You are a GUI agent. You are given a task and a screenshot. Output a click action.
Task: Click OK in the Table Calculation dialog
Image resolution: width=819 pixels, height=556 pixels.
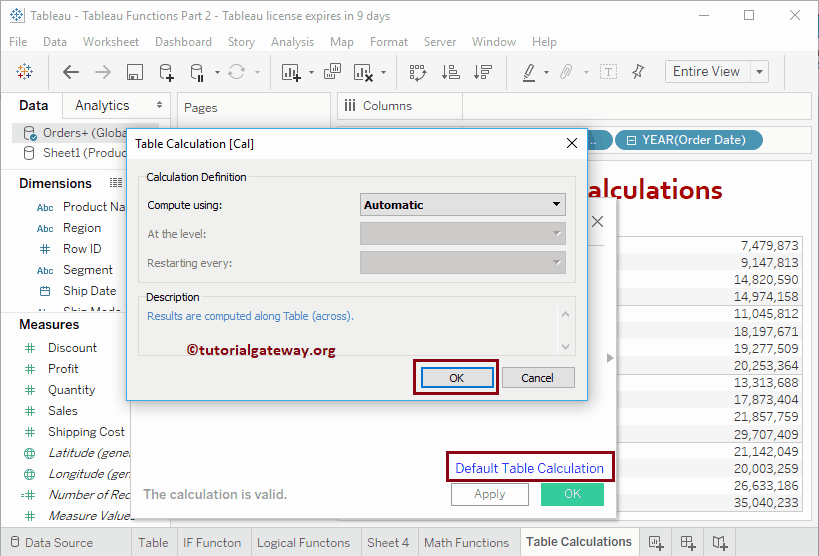click(x=457, y=378)
